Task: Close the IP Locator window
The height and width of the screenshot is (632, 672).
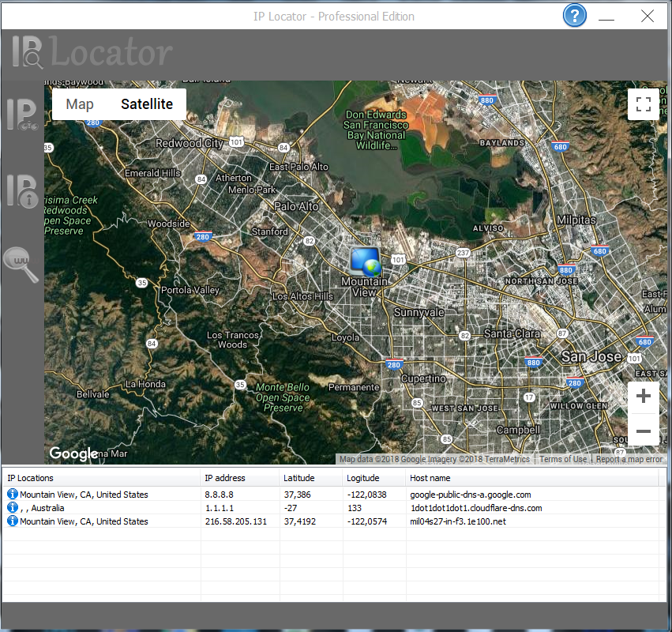Action: click(648, 17)
